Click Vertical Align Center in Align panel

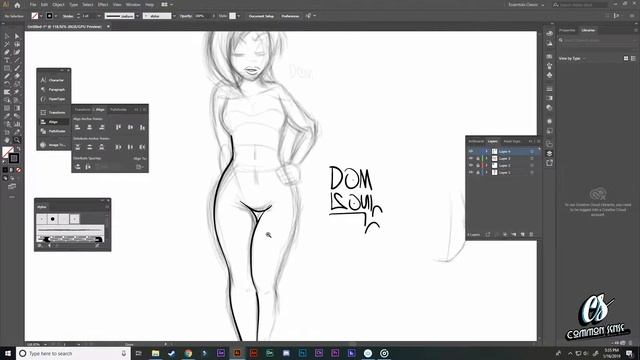[130, 127]
